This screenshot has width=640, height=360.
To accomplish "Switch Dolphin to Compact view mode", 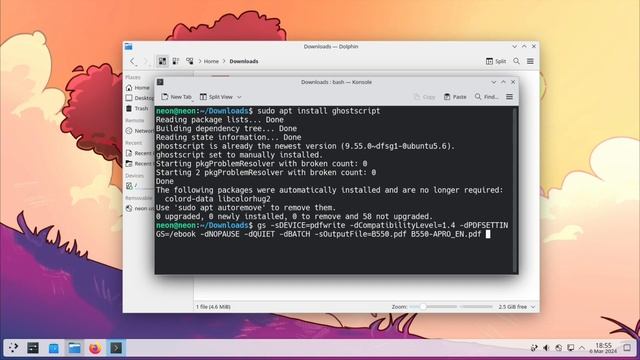I will coord(176,61).
